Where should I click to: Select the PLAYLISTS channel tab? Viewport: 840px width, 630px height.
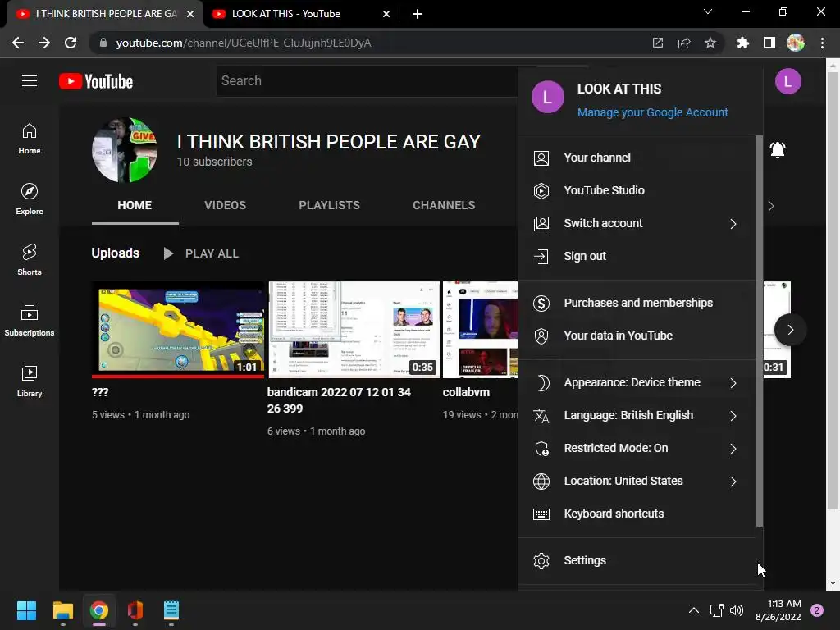pos(329,205)
